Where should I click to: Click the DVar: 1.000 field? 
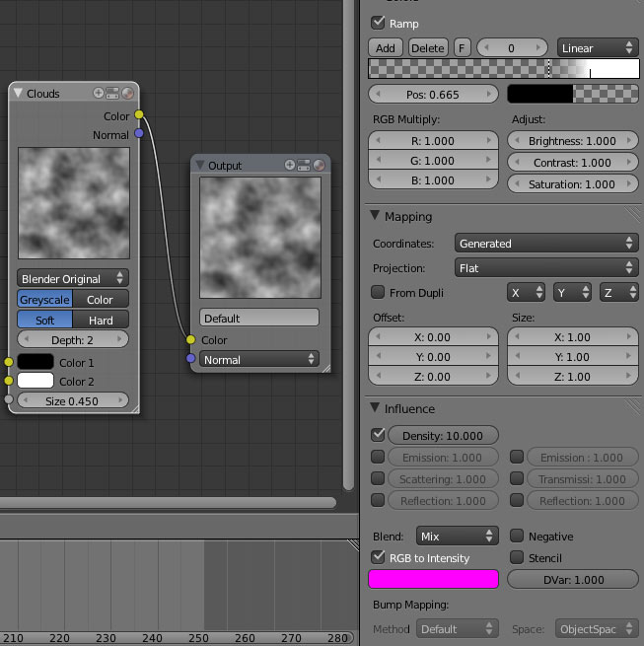click(x=573, y=579)
